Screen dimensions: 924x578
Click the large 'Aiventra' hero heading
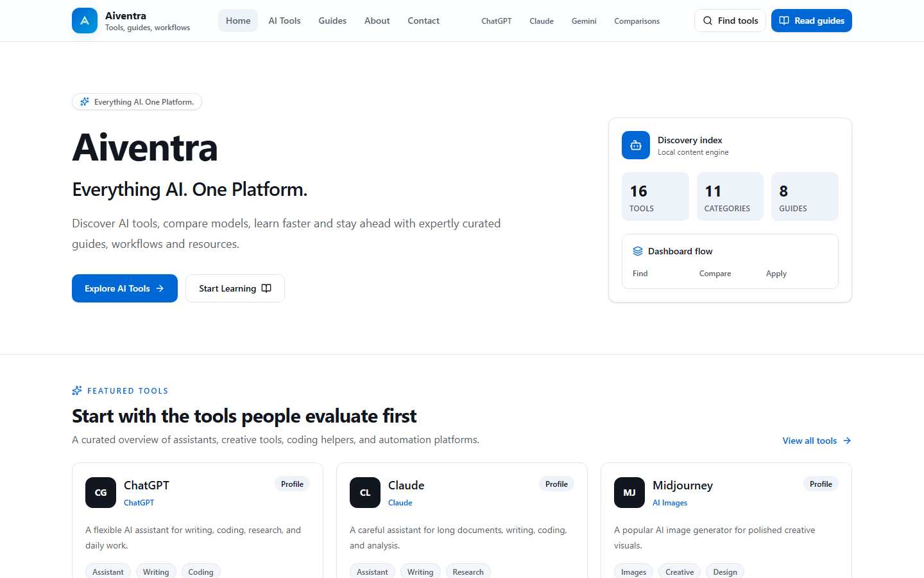145,148
